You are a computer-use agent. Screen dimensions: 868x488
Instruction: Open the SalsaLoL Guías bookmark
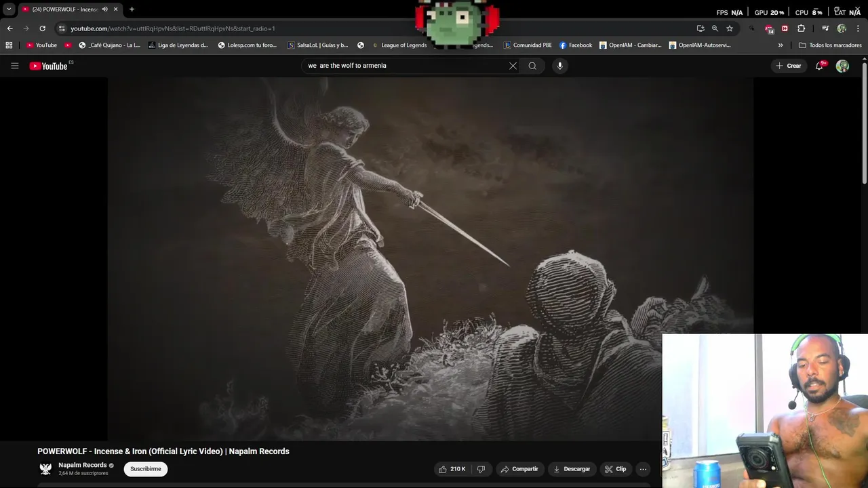[x=318, y=45]
